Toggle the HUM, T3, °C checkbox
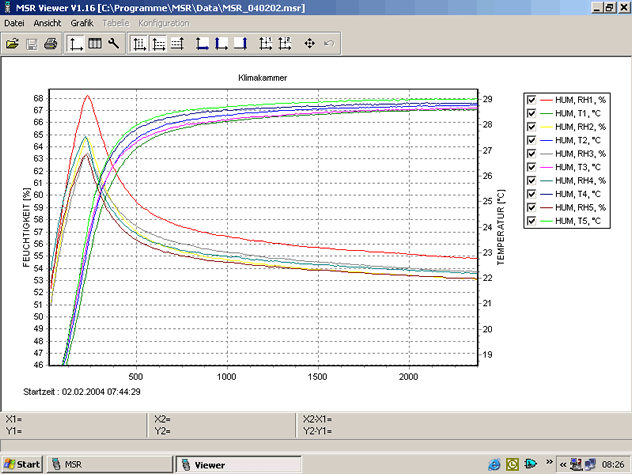 pos(531,167)
